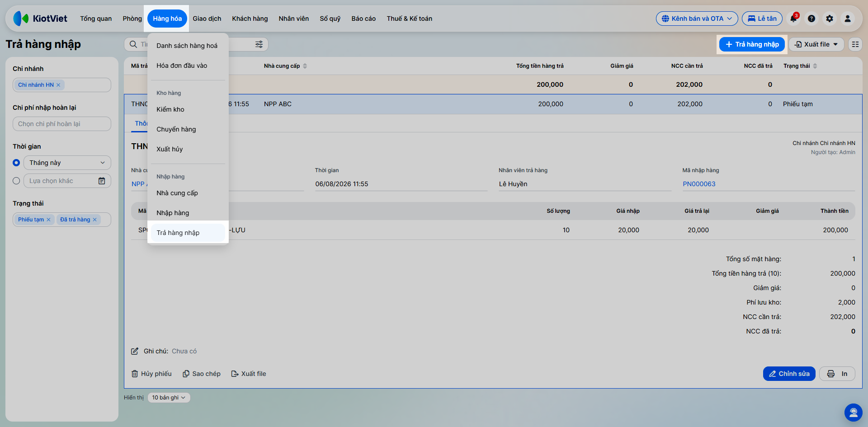The width and height of the screenshot is (868, 427).
Task: Click Phiếu tạm status cell
Action: point(797,104)
